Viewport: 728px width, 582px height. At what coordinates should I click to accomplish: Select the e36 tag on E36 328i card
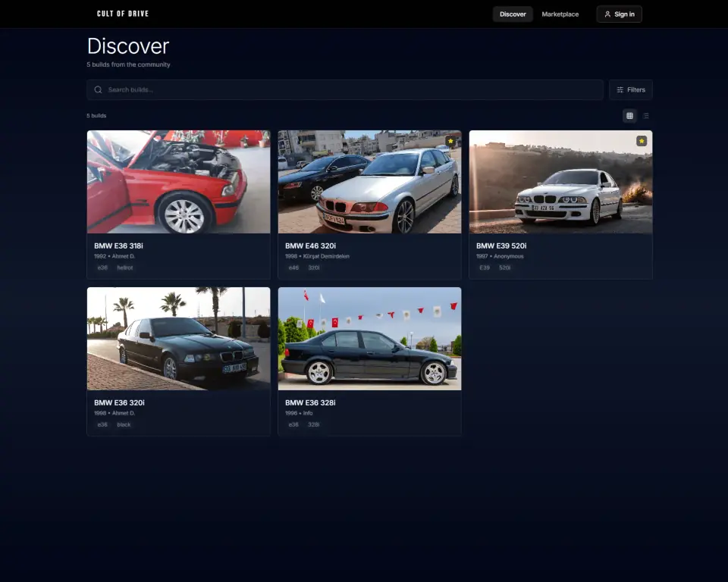pyautogui.click(x=293, y=424)
